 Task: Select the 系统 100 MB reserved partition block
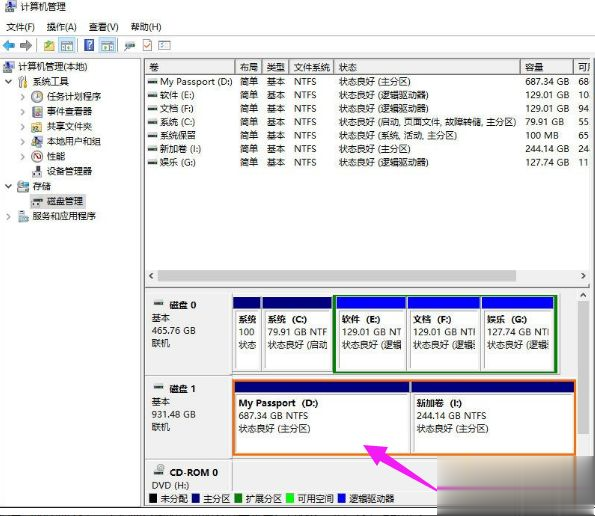pyautogui.click(x=247, y=334)
